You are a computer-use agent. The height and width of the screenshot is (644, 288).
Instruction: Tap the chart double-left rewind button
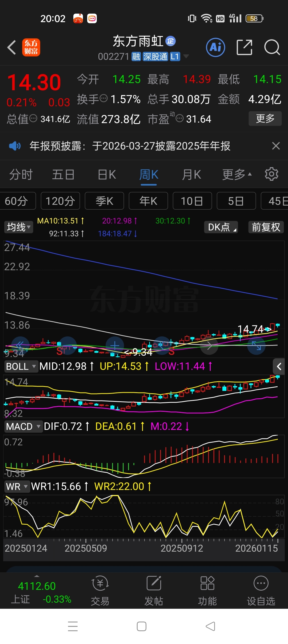[x=20, y=345]
